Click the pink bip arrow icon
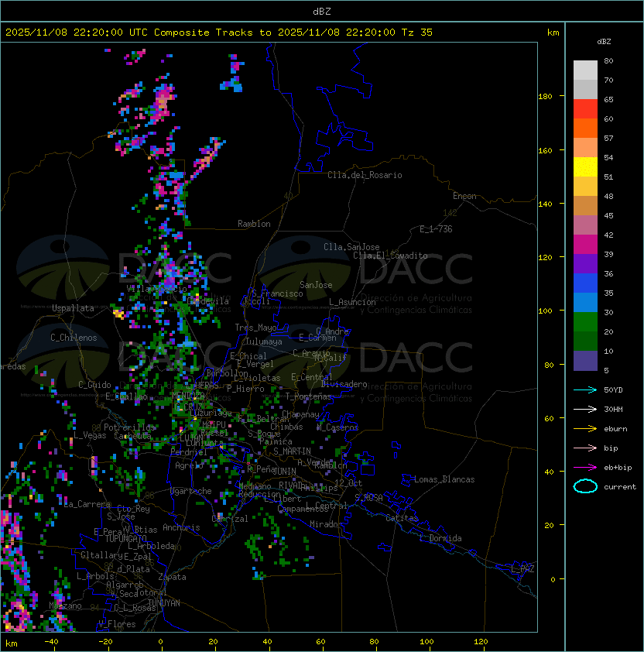 585,448
